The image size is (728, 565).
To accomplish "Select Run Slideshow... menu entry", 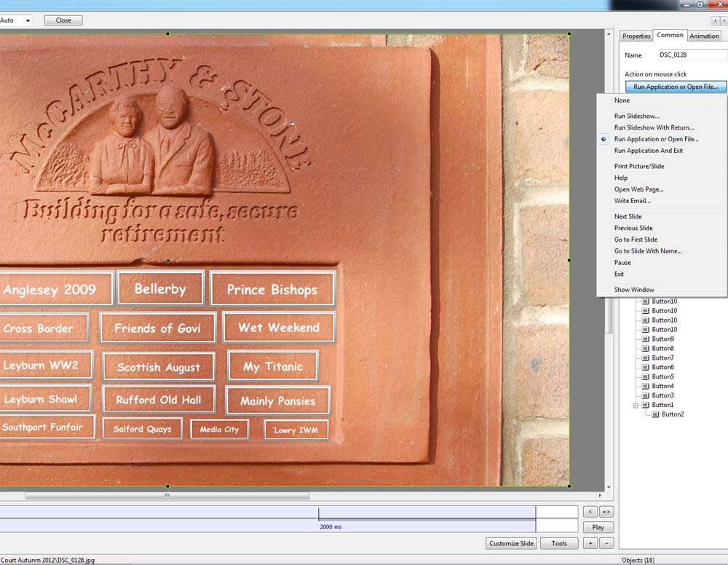I will tap(636, 116).
